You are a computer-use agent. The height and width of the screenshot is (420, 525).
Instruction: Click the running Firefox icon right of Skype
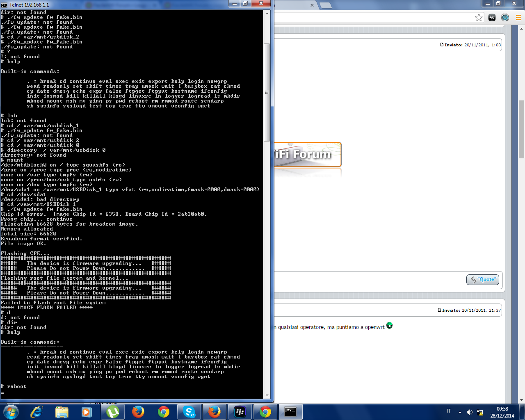tap(215, 412)
